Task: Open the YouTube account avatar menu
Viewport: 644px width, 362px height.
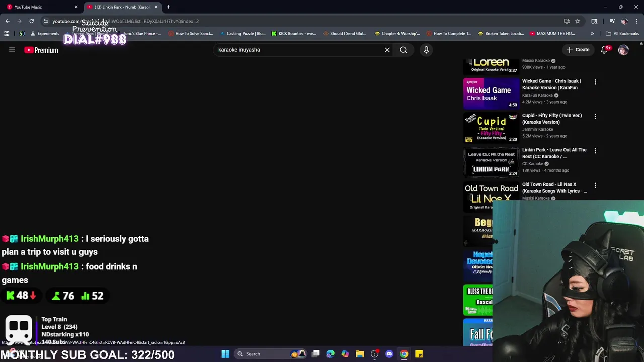Action: (623, 50)
